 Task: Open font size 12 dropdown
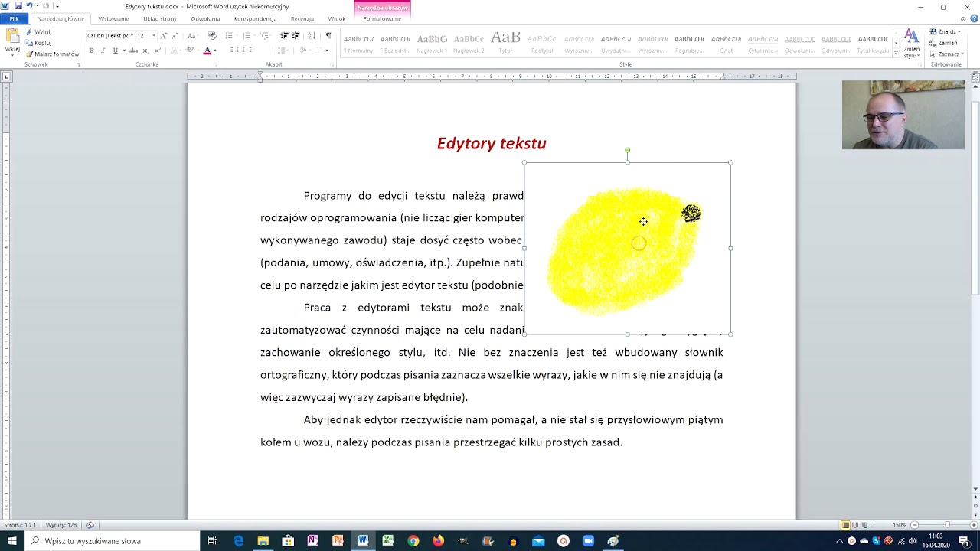(153, 36)
